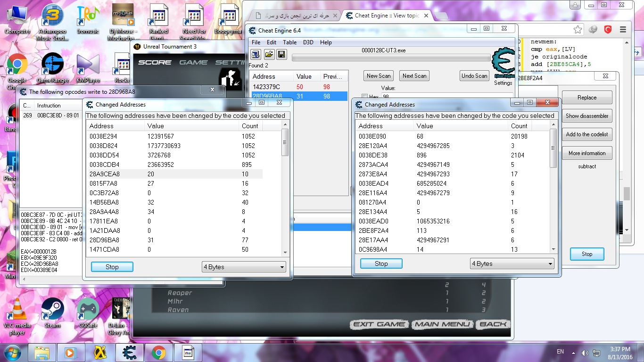Open the Table menu in Cheat Engine

point(289,42)
